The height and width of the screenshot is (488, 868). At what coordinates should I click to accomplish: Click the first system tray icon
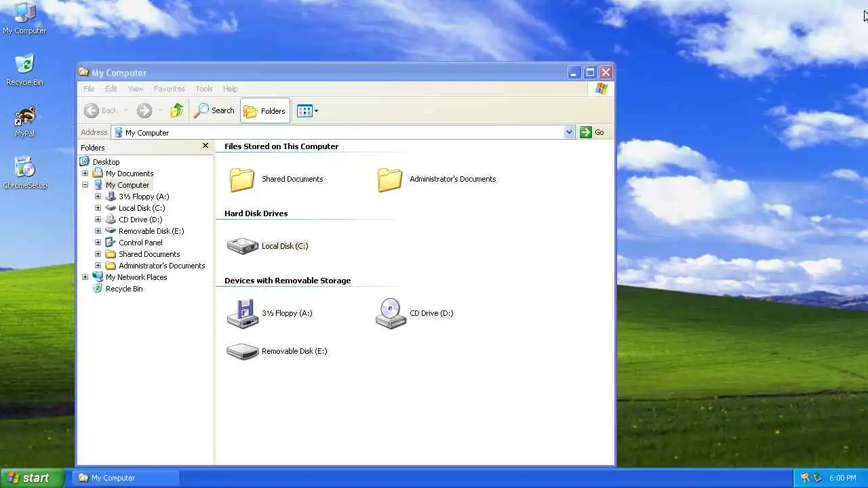[x=805, y=478]
